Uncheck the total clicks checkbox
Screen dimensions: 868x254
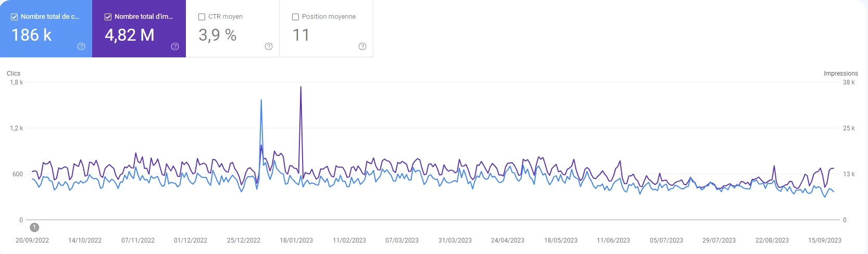pyautogui.click(x=15, y=17)
